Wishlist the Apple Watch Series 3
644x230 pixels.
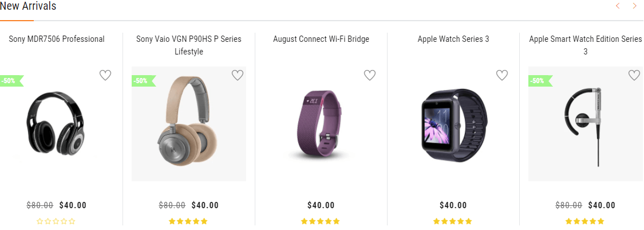click(x=502, y=75)
